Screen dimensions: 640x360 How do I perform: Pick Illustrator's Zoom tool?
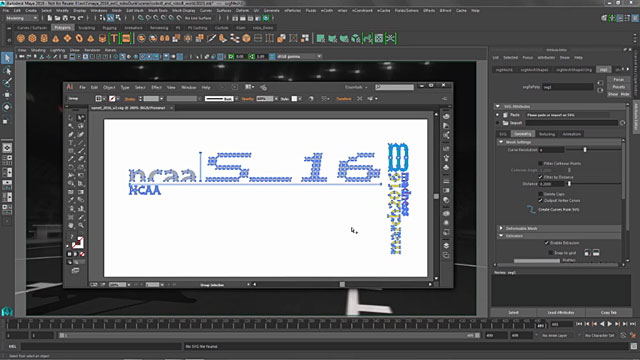[x=81, y=225]
